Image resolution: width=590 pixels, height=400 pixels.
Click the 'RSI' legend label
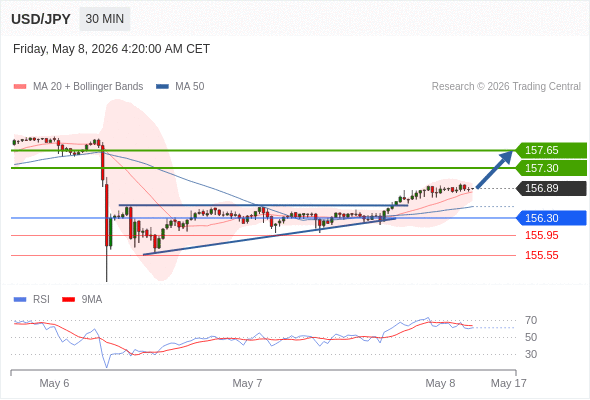(41, 300)
